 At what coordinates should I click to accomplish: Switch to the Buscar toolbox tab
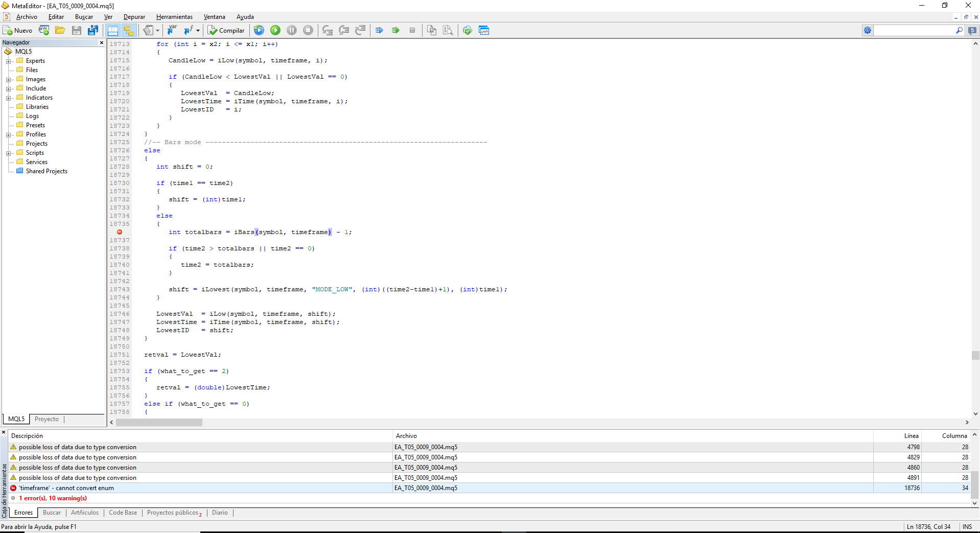pyautogui.click(x=52, y=513)
